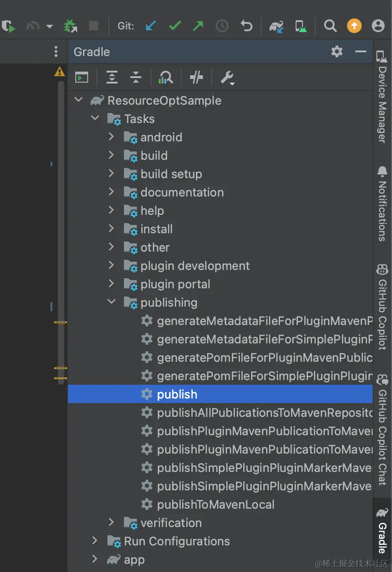Image resolution: width=392 pixels, height=572 pixels.
Task: Sync project with Gradle files
Action: [x=276, y=26]
